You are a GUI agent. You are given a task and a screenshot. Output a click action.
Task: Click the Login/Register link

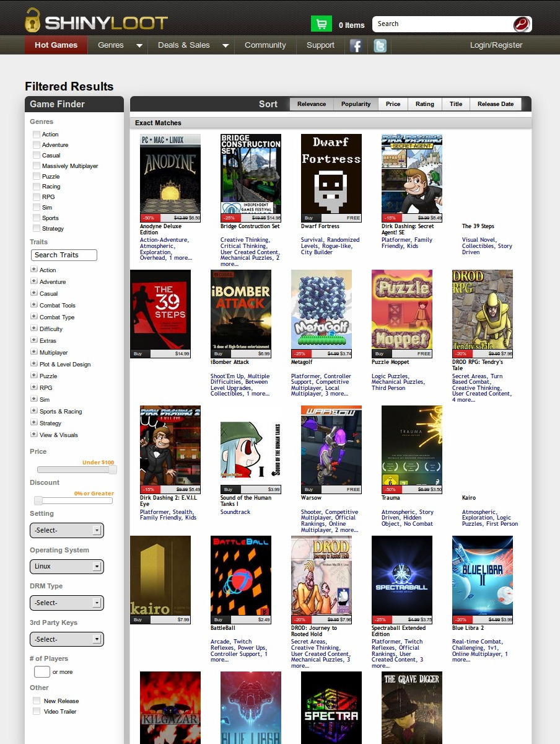pos(496,45)
